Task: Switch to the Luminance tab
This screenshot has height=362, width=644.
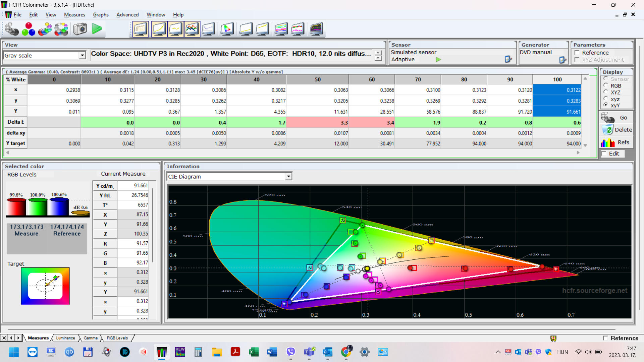Action: click(65, 338)
